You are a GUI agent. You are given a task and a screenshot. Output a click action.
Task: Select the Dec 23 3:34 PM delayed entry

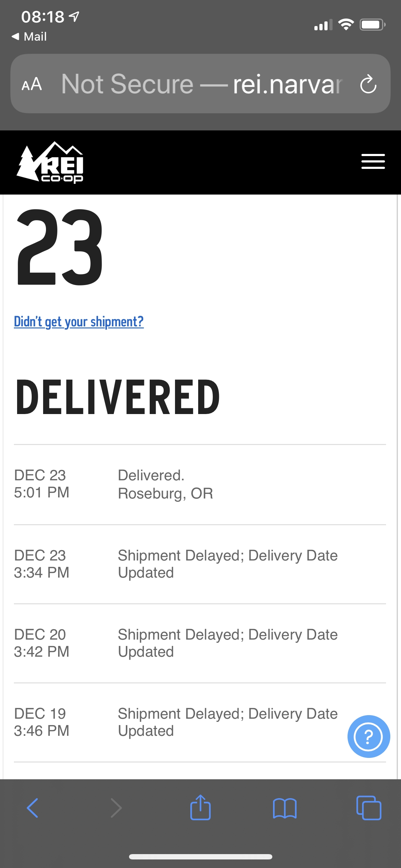coord(200,564)
